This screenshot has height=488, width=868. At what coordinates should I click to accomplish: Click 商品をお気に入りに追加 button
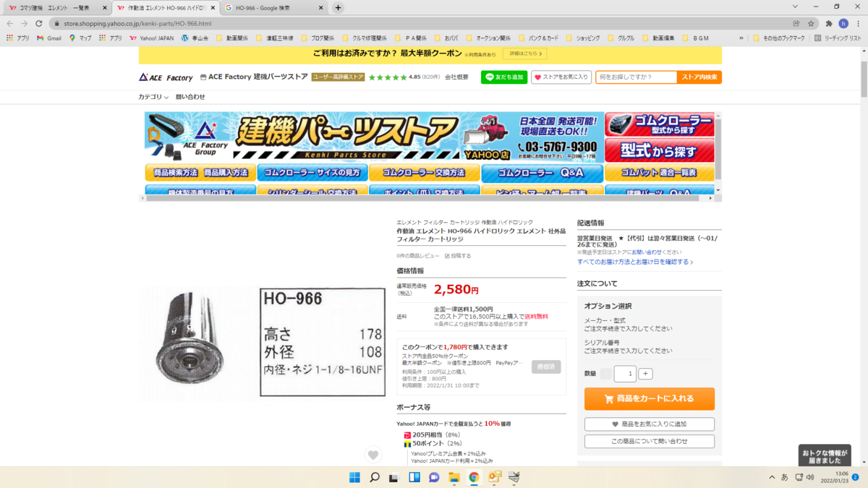650,424
